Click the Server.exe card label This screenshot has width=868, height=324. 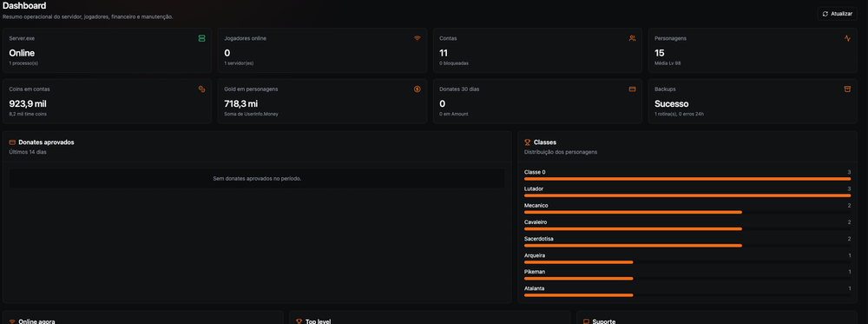coord(23,38)
